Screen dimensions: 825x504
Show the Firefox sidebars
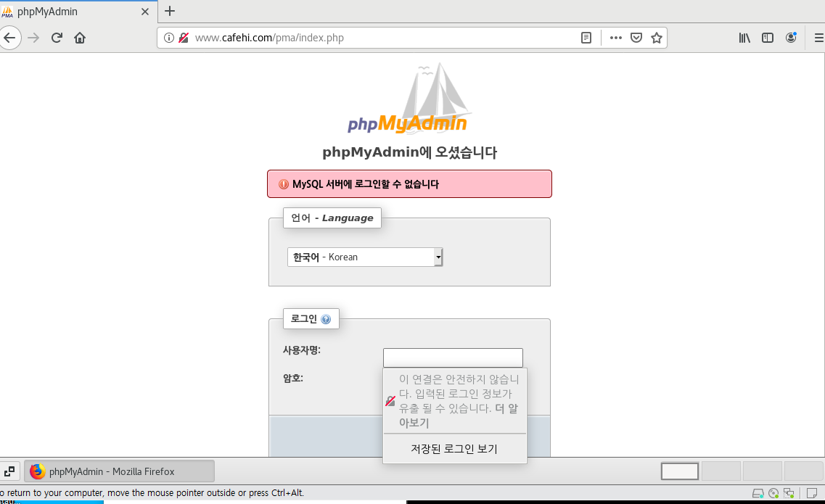(x=768, y=38)
